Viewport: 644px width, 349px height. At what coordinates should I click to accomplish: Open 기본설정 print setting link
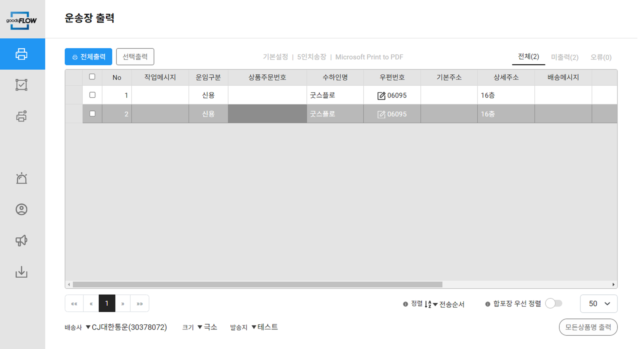click(276, 57)
